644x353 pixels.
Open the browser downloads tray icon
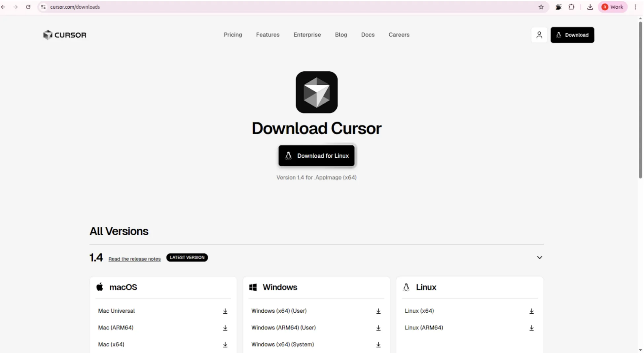tap(590, 7)
